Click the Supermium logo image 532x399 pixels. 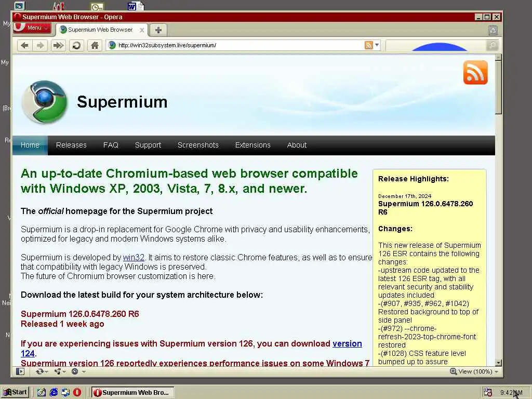(x=45, y=102)
